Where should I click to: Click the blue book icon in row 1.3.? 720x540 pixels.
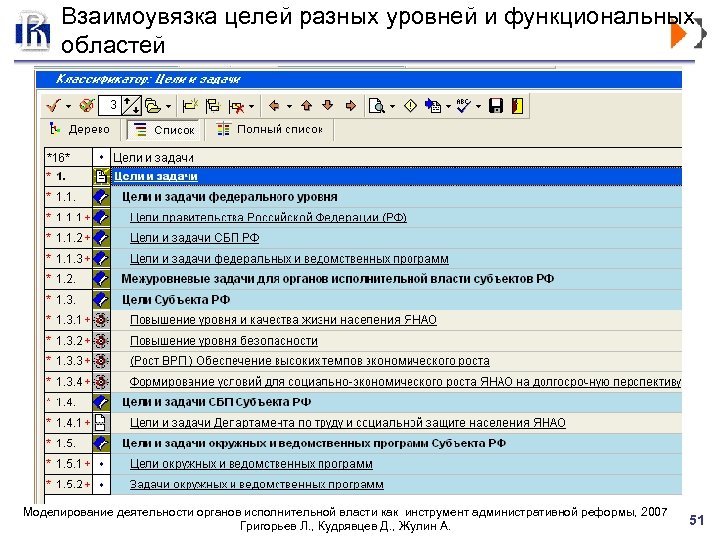[101, 300]
